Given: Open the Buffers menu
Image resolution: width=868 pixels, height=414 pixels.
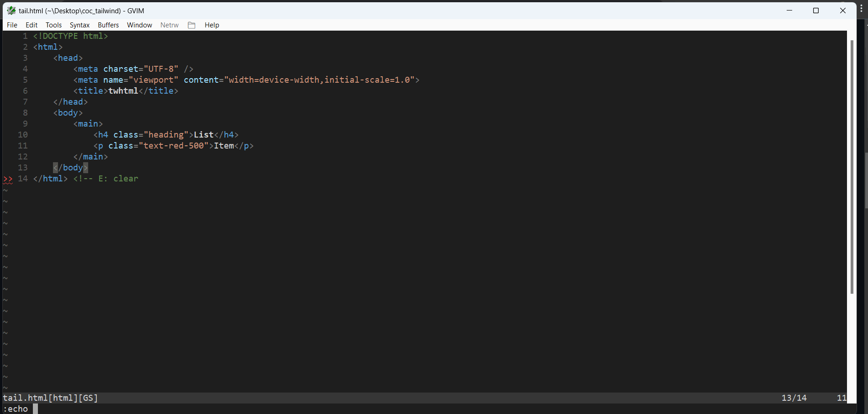Looking at the screenshot, I should (108, 25).
